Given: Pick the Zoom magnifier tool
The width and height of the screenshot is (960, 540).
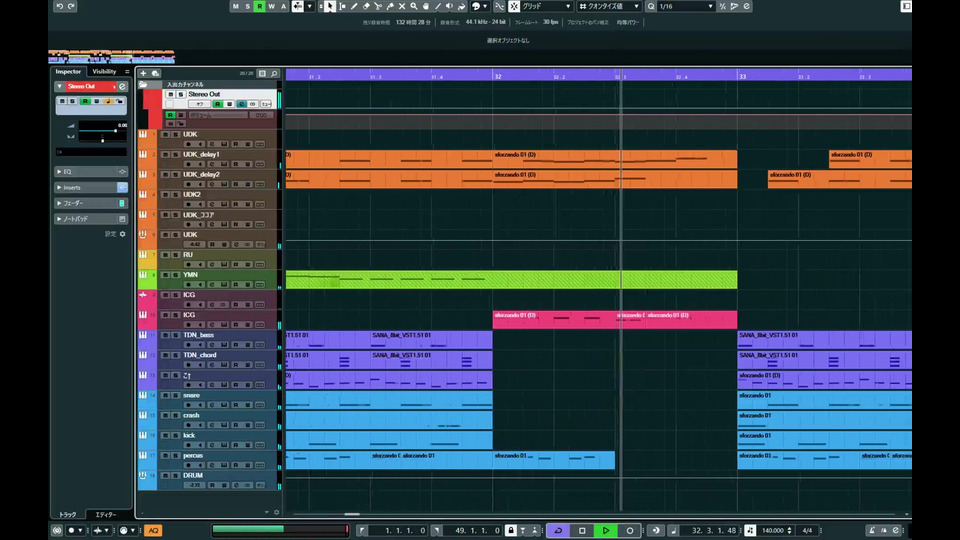Looking at the screenshot, I should click(x=414, y=6).
